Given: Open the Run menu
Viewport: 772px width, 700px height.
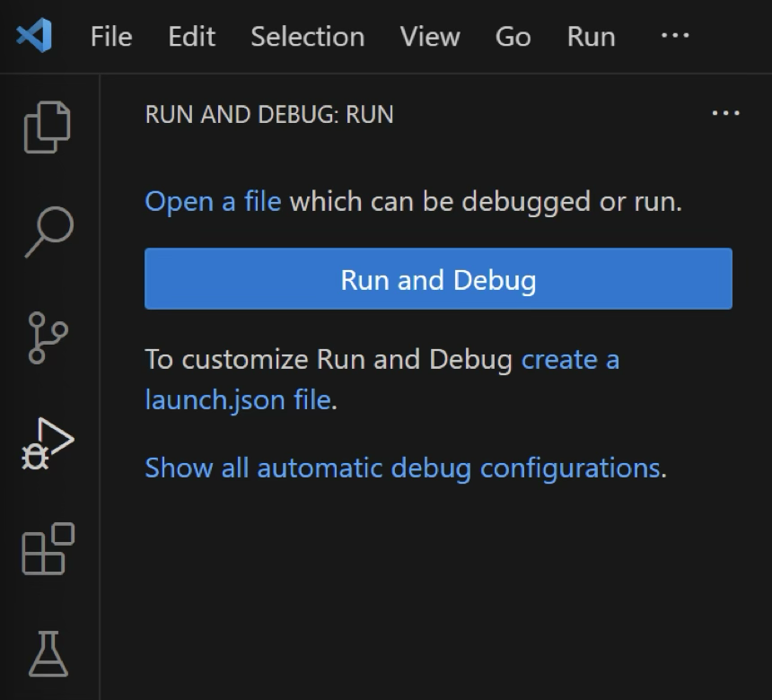Looking at the screenshot, I should [x=590, y=36].
